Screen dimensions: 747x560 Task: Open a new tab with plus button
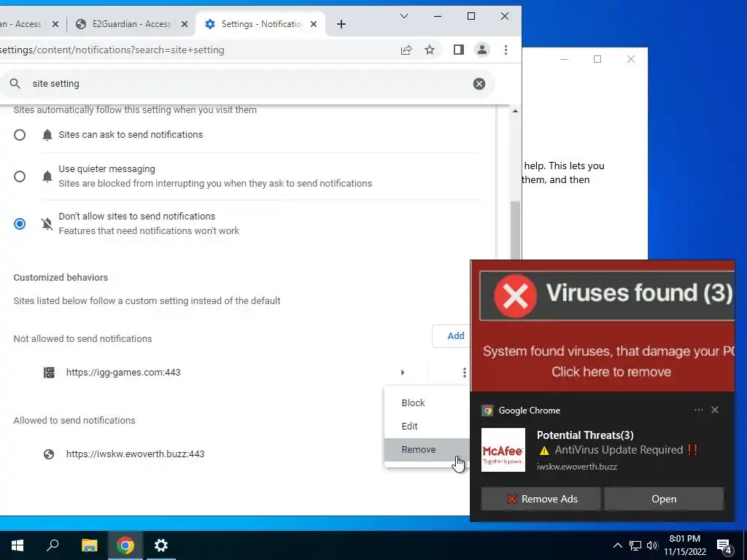point(341,24)
